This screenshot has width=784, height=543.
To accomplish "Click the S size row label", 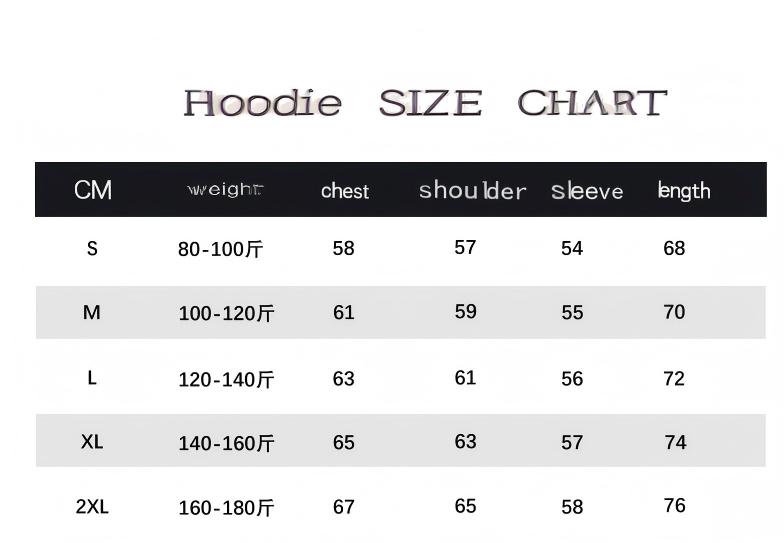I will click(92, 248).
